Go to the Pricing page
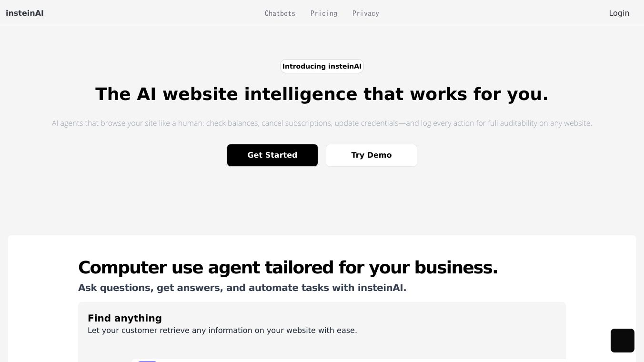Viewport: 644px width, 362px height. point(324,13)
